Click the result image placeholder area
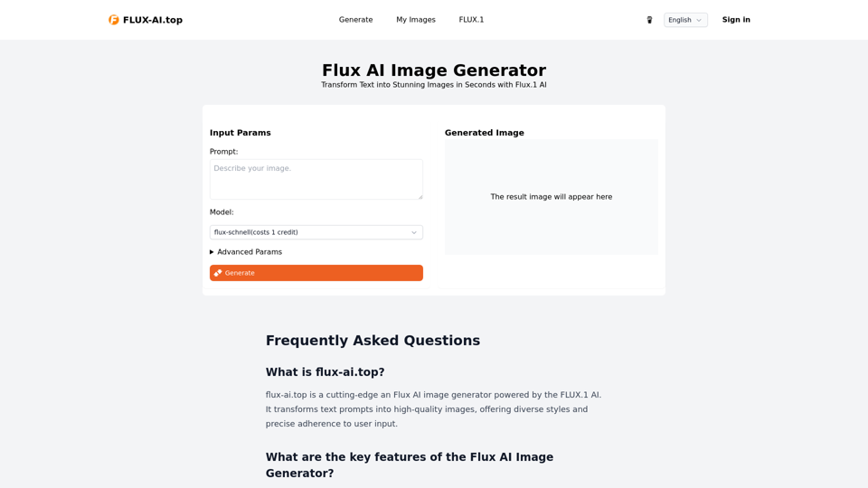Image resolution: width=868 pixels, height=488 pixels. [552, 197]
